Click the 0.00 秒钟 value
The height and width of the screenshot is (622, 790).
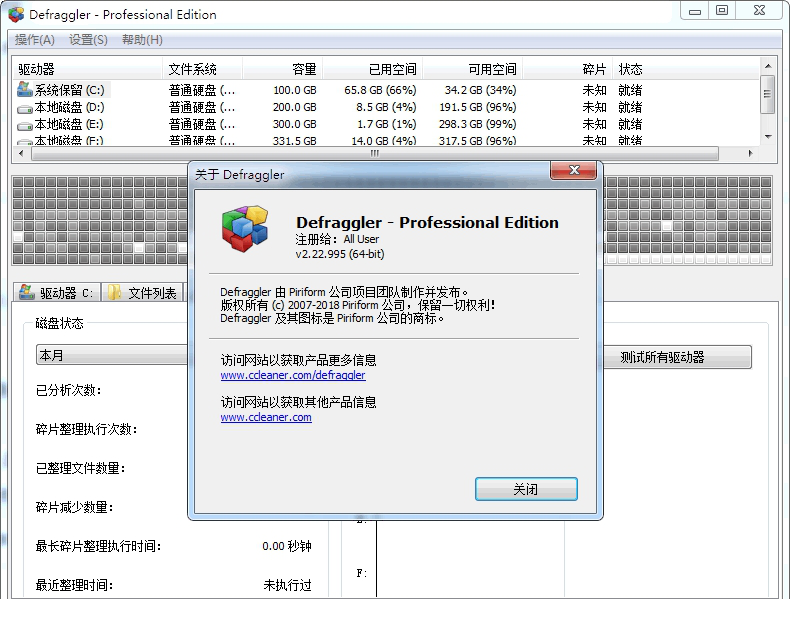coord(287,546)
